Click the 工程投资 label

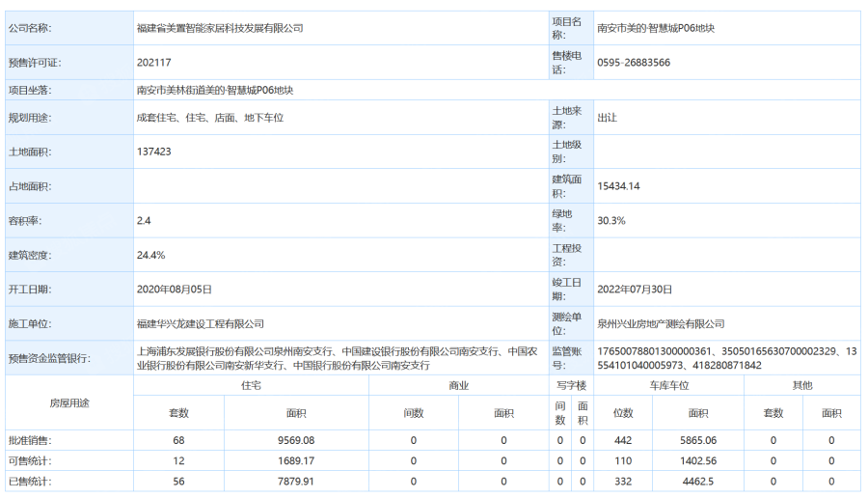click(x=566, y=256)
